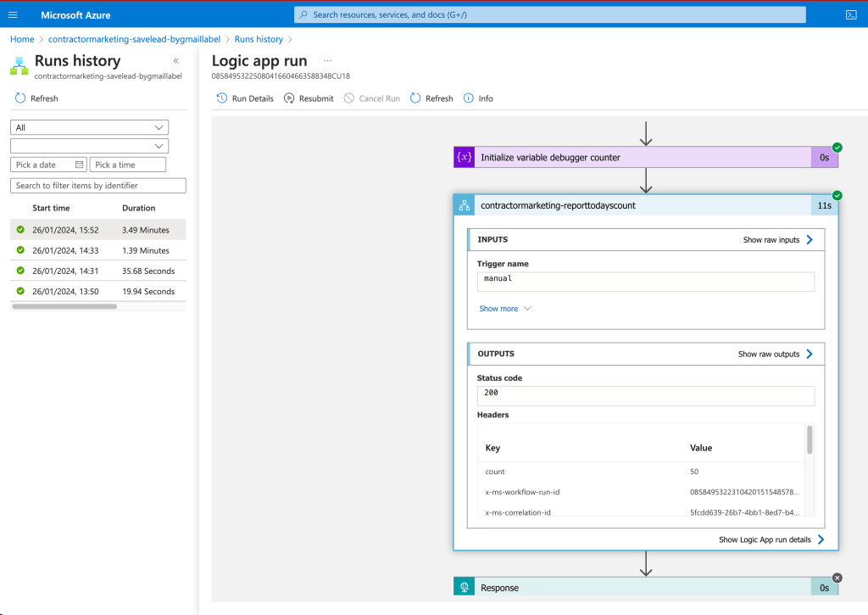Click success checkmark on Initialize variable step
Screen dimensions: 868x615
click(x=837, y=148)
